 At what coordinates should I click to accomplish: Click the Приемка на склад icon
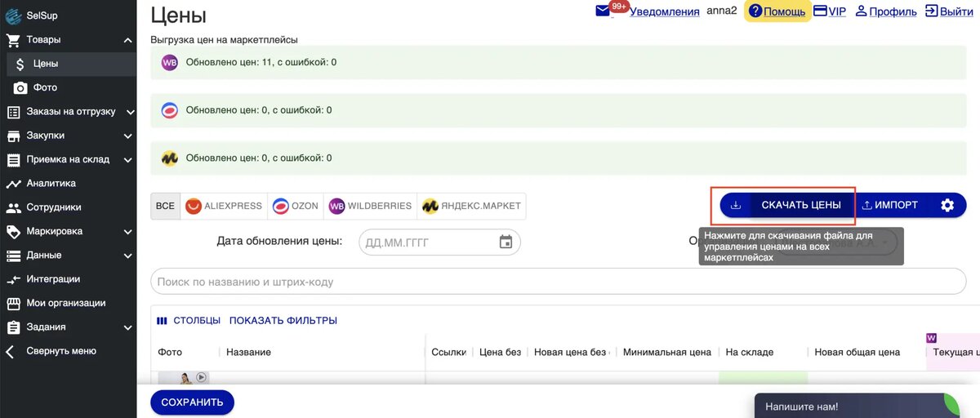coord(13,160)
